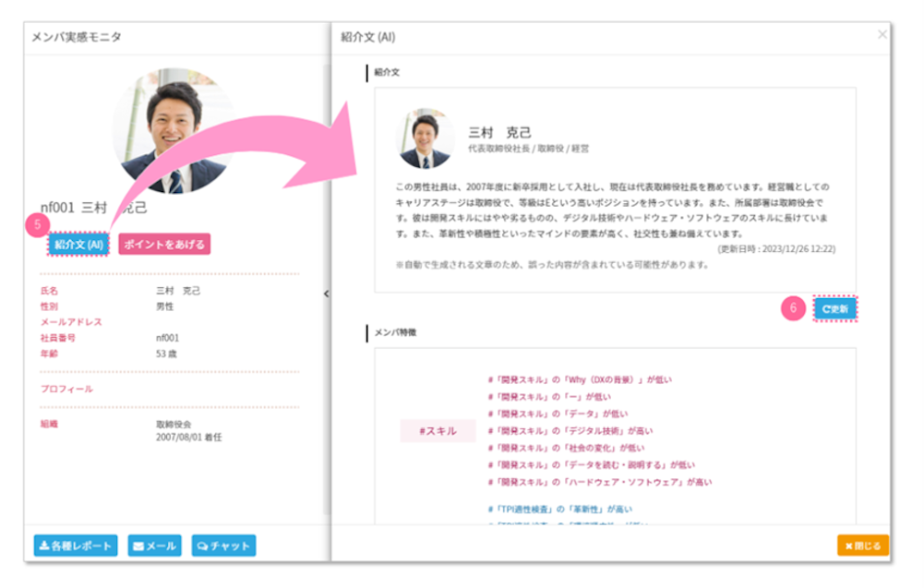
Task: Refresh the introduction with 更新 button
Action: pyautogui.click(x=835, y=309)
